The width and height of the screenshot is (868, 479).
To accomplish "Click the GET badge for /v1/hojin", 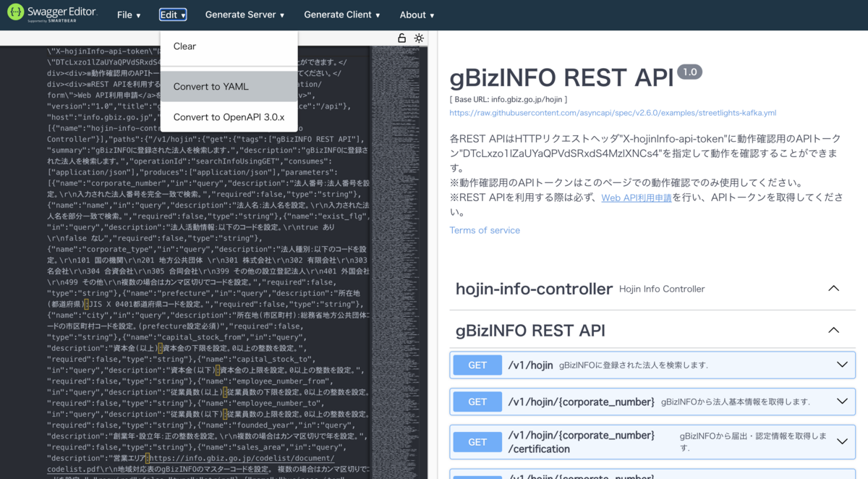I will [x=477, y=365].
